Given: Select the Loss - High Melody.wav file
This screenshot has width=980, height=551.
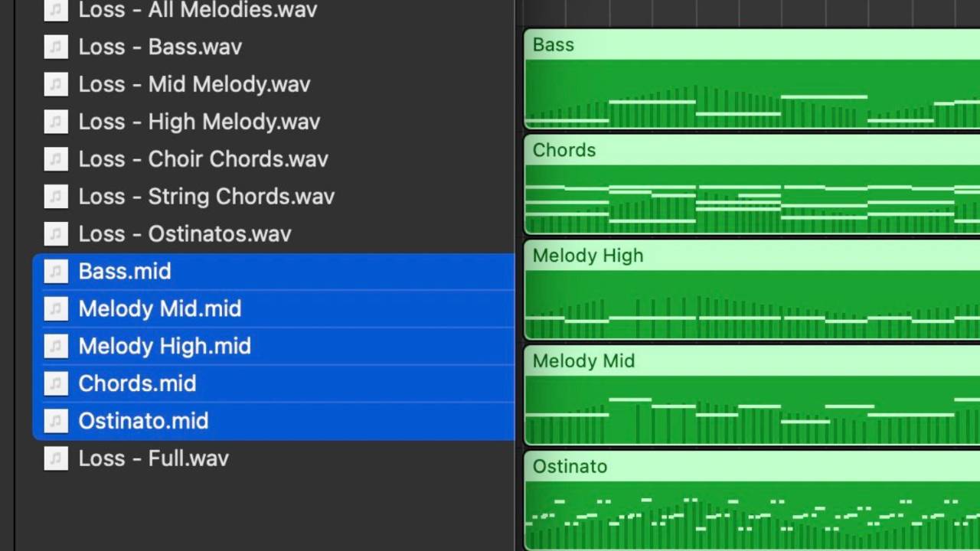Looking at the screenshot, I should pos(199,122).
